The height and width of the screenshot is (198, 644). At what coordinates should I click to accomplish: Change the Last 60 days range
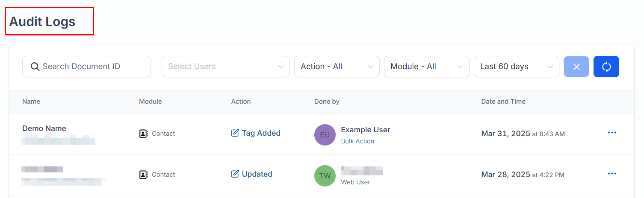[x=516, y=67]
